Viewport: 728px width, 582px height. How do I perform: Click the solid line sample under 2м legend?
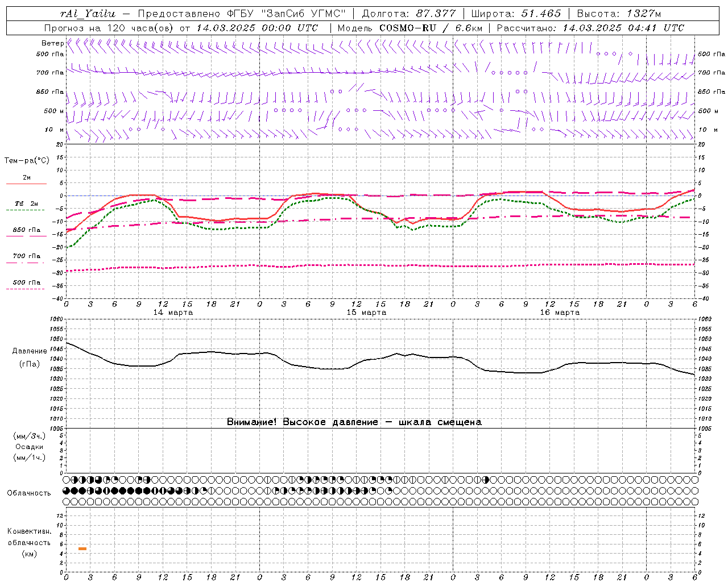[26, 184]
